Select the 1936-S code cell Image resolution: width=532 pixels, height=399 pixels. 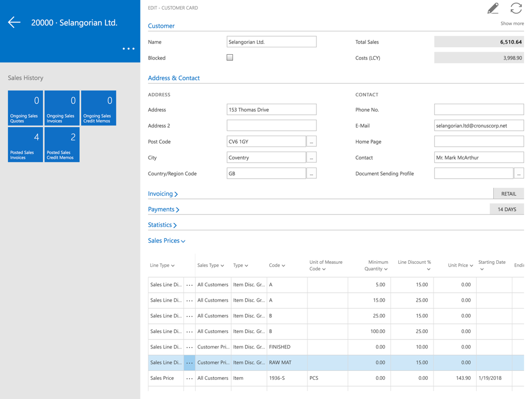click(x=287, y=378)
